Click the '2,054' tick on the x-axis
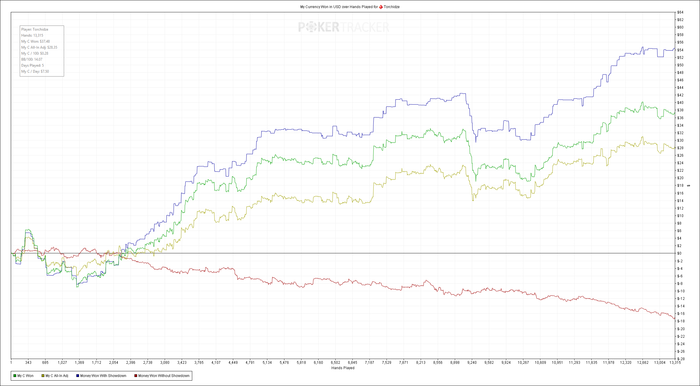Viewport: 700px width, 386px height. (x=113, y=363)
